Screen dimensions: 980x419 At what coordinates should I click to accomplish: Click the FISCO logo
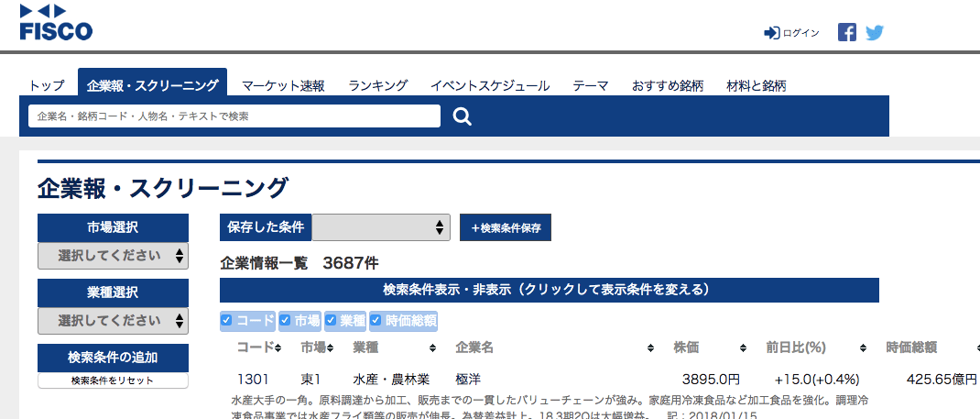[56, 23]
